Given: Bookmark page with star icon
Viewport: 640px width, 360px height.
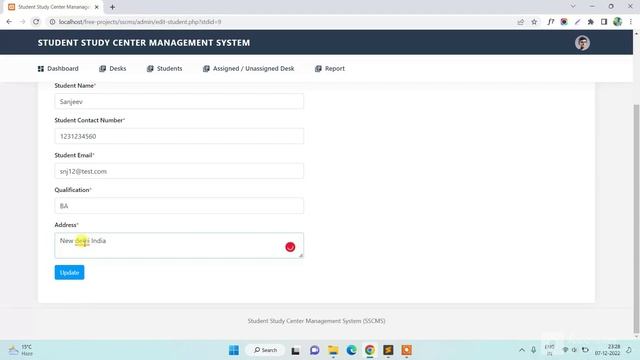Looking at the screenshot, I should [534, 22].
